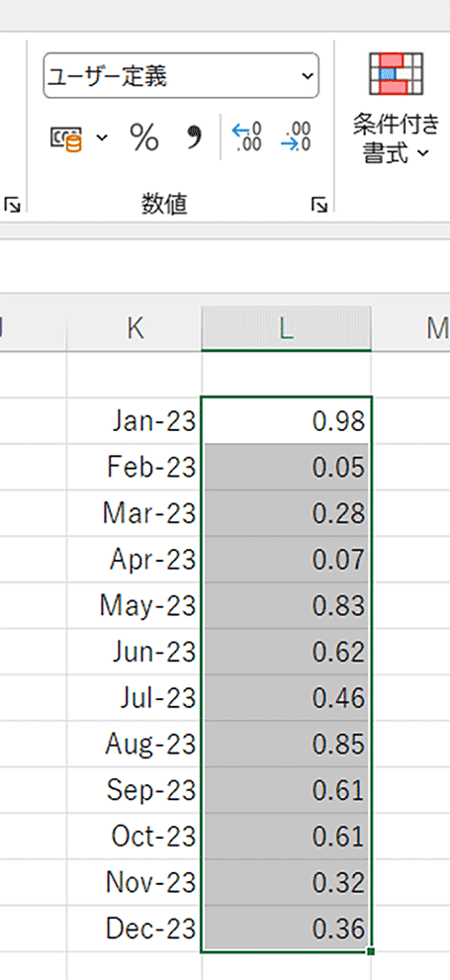
Task: Open 条件付き書式 conditional formatting menu
Action: [397, 108]
